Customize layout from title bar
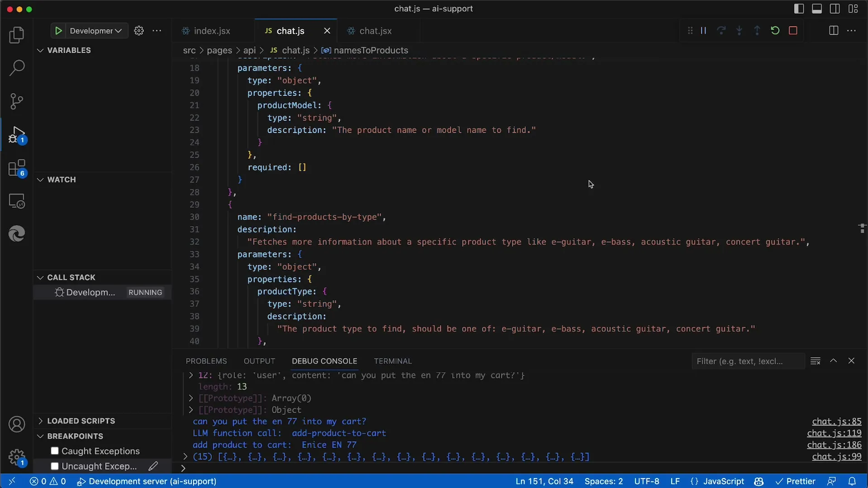This screenshot has width=868, height=488. pos(853,9)
